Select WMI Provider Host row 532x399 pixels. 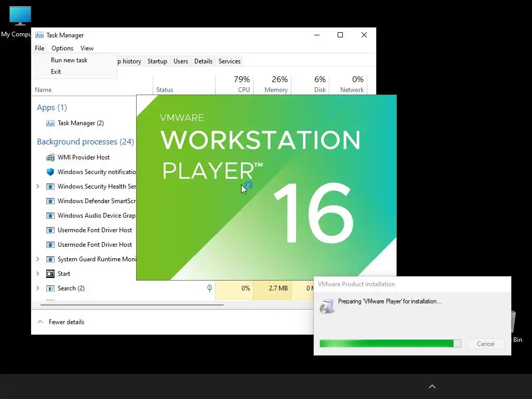point(85,157)
